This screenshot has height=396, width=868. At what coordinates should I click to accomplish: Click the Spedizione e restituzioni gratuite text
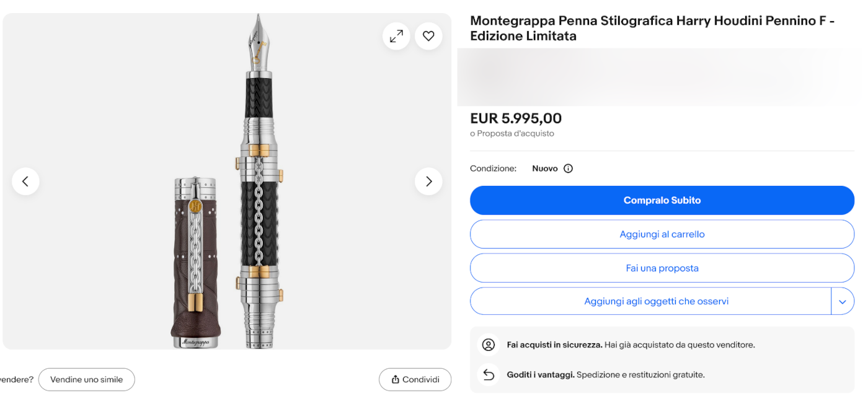pos(640,375)
